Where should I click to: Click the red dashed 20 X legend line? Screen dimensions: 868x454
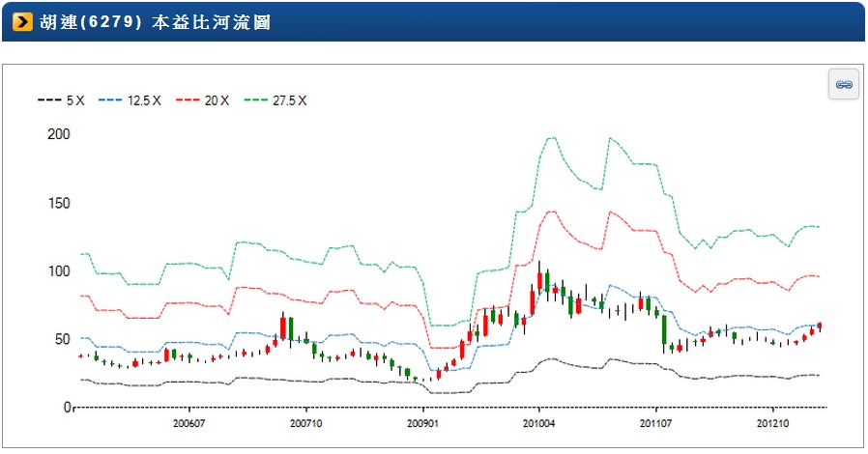click(188, 100)
